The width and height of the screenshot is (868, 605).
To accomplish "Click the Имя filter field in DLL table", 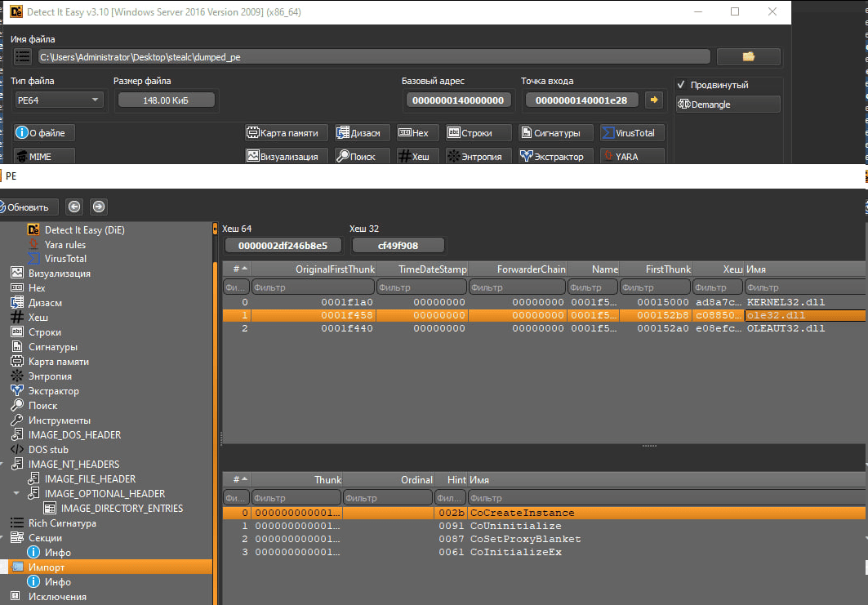I will [804, 287].
